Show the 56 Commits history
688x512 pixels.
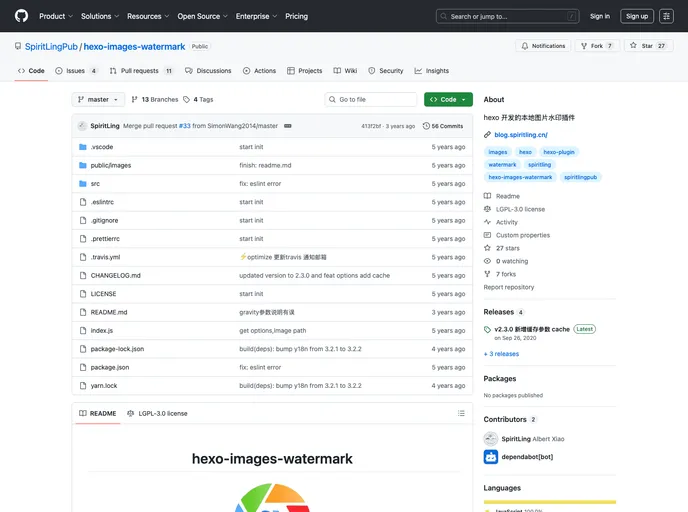click(x=443, y=126)
